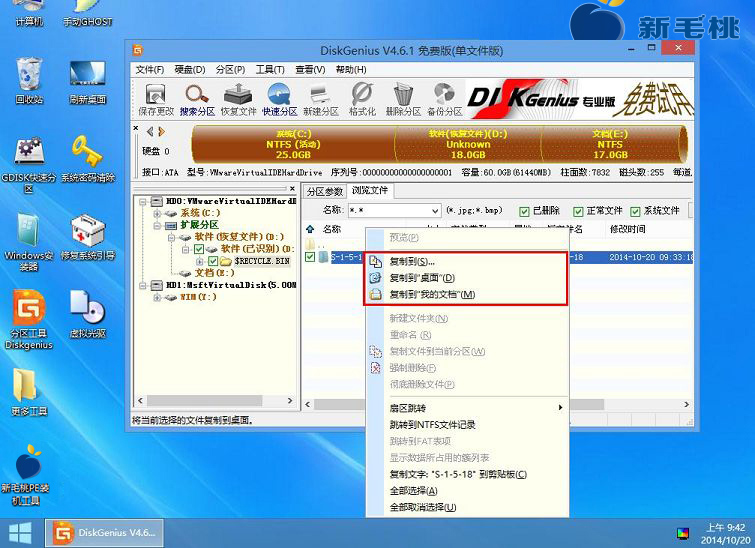Collapse the 扩展分区 tree node
The width and height of the screenshot is (755, 548).
(x=157, y=225)
